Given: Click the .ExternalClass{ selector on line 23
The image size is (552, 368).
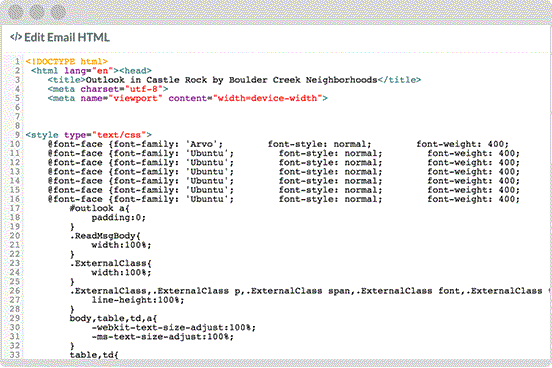Looking at the screenshot, I should click(111, 263).
